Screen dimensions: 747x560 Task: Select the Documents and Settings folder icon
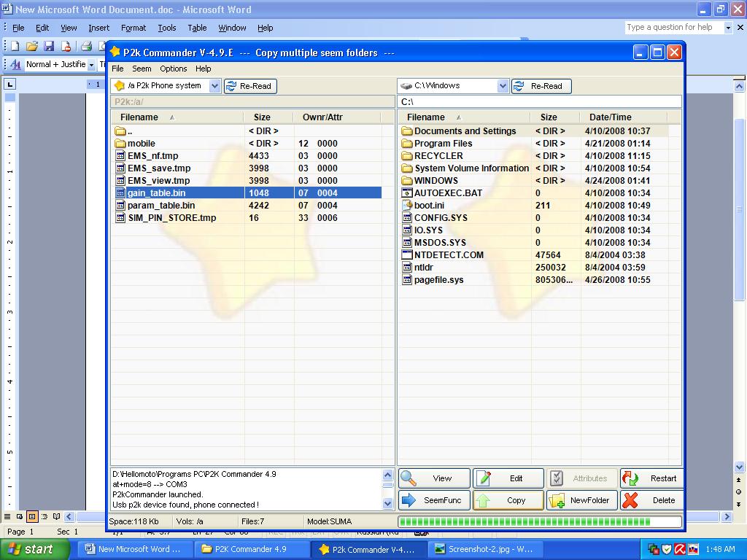point(407,131)
